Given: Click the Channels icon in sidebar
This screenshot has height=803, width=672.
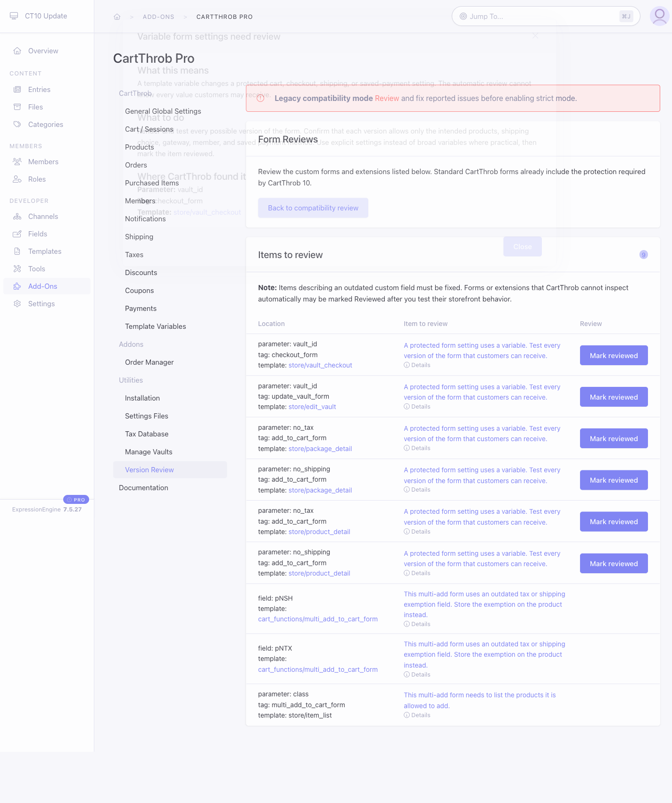Looking at the screenshot, I should [17, 217].
